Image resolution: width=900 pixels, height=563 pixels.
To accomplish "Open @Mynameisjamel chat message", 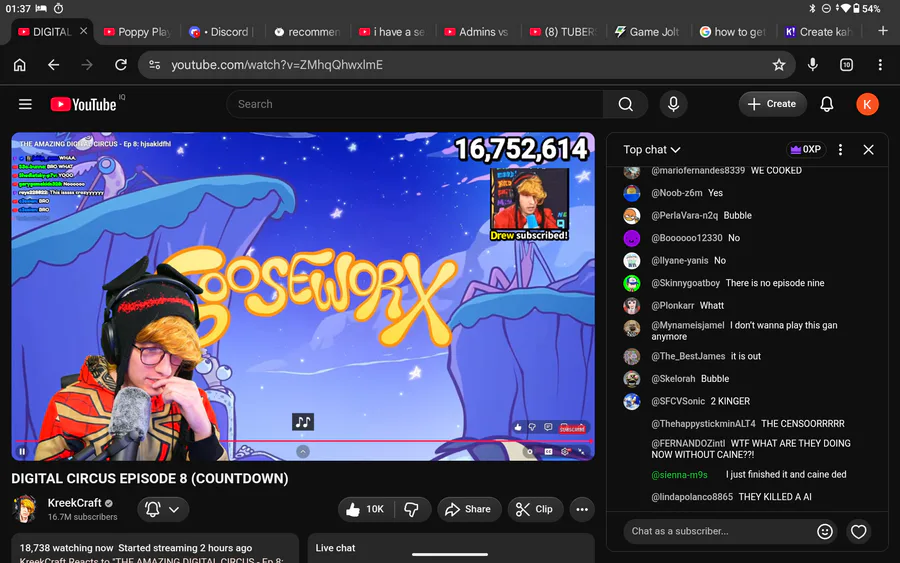I will [x=746, y=331].
